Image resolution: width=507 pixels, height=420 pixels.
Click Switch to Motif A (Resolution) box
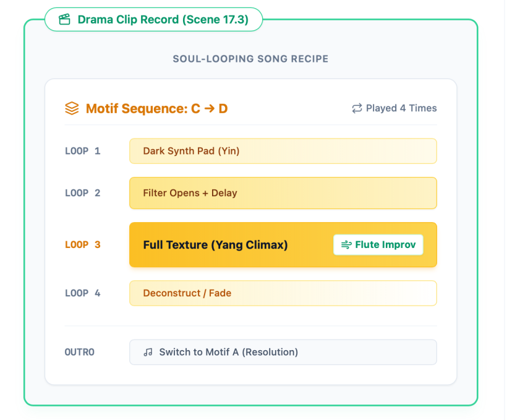pyautogui.click(x=283, y=352)
